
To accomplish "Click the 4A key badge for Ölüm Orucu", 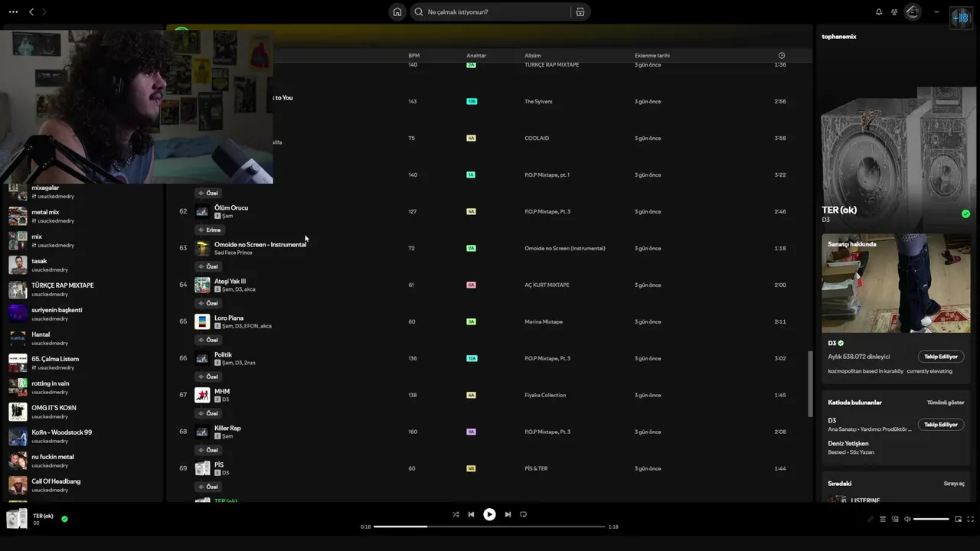I will 472,212.
